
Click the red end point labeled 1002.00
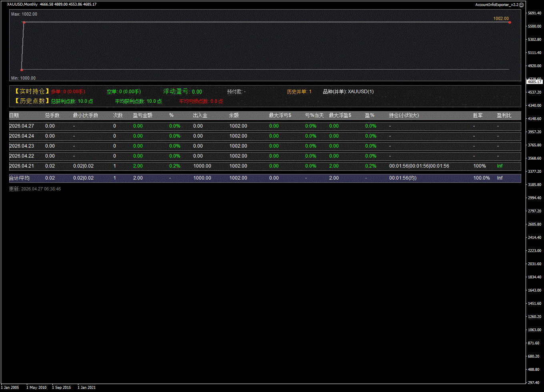tap(510, 22)
